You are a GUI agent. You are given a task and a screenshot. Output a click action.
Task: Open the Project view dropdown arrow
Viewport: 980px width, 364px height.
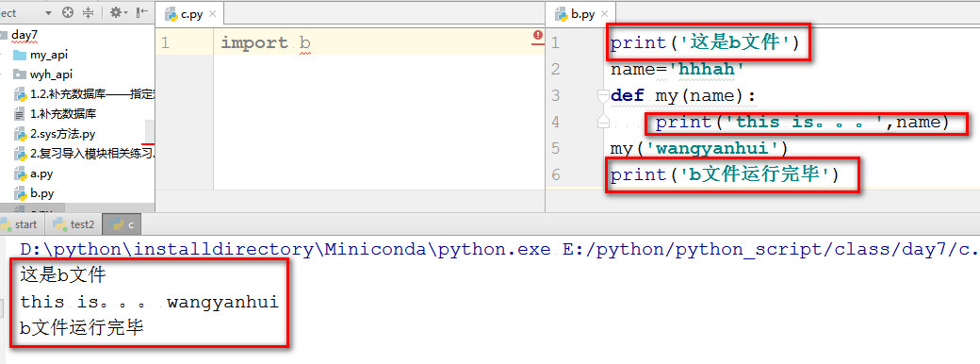48,12
